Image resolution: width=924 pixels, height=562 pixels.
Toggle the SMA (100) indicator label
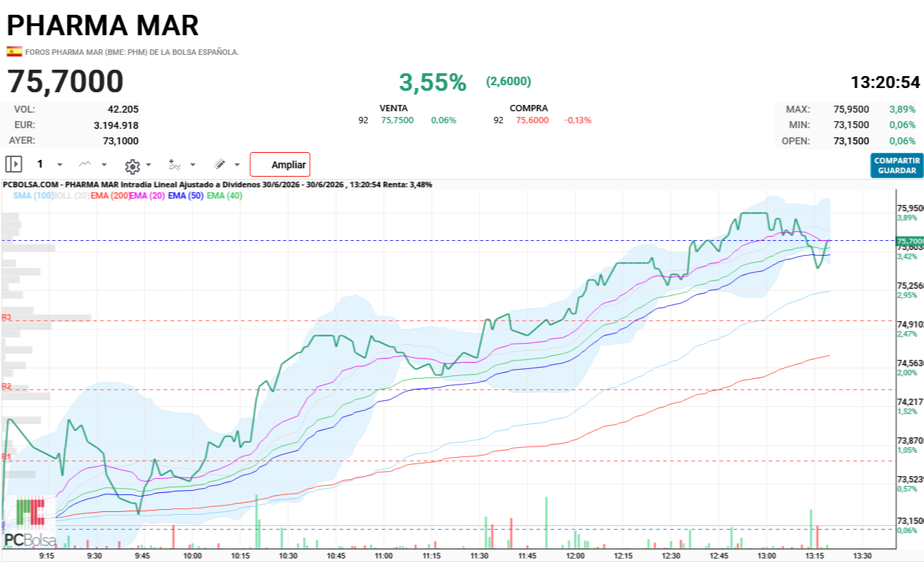(x=33, y=196)
